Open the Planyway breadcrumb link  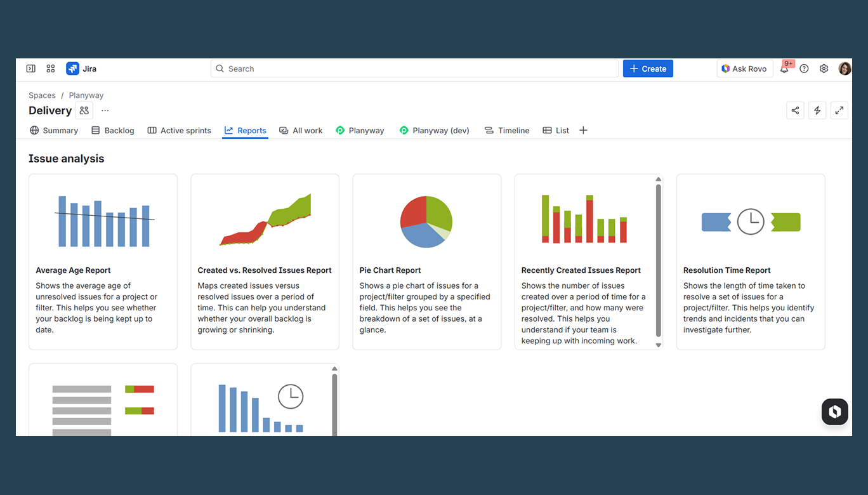tap(86, 95)
